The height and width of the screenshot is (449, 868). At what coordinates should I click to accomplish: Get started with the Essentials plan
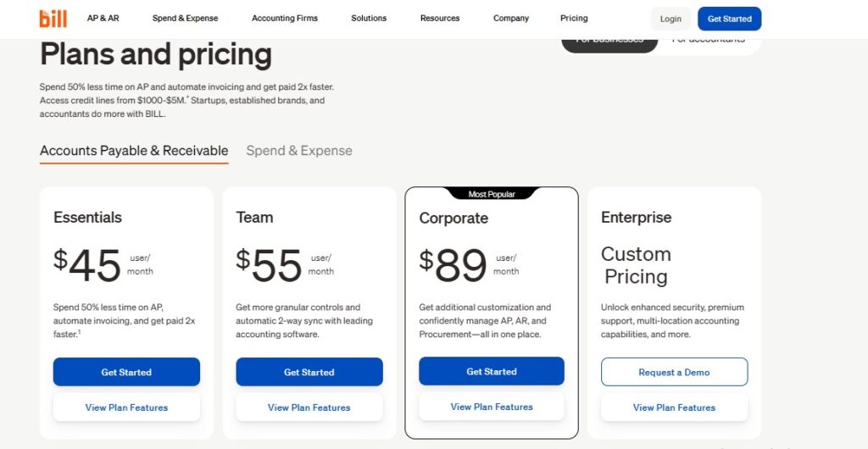[126, 372]
